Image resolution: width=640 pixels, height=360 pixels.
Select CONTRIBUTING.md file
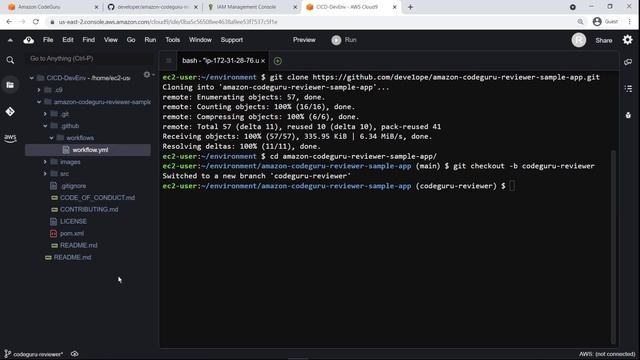coord(89,209)
